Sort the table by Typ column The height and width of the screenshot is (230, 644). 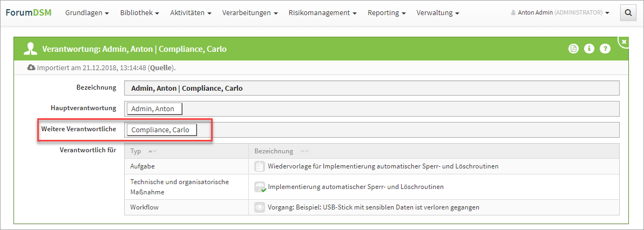point(152,151)
